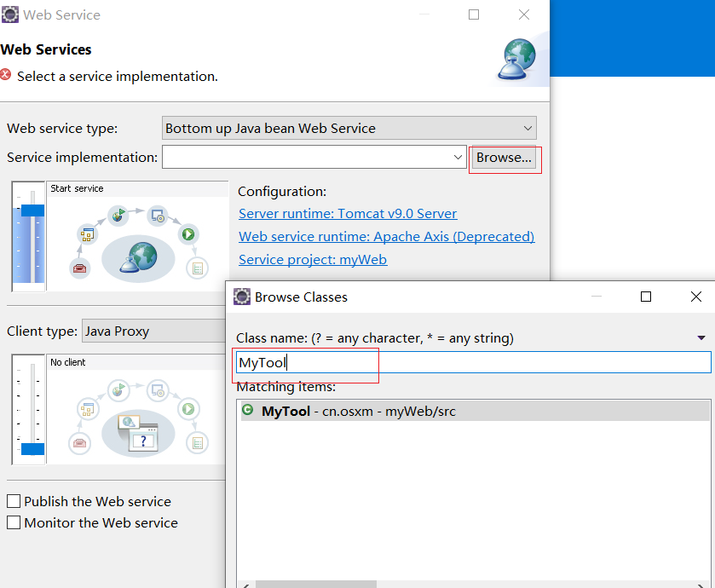Image resolution: width=715 pixels, height=588 pixels.
Task: Click the Assemble stage icon in client diagram
Action: tap(87, 409)
